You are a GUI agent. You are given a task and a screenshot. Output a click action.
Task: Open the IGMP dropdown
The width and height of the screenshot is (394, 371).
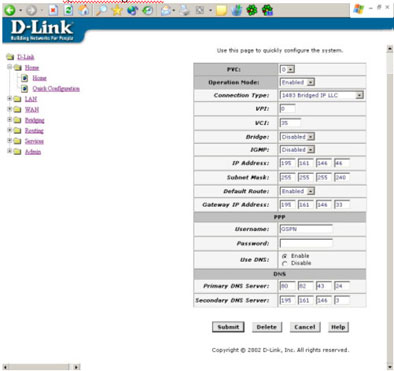[297, 150]
